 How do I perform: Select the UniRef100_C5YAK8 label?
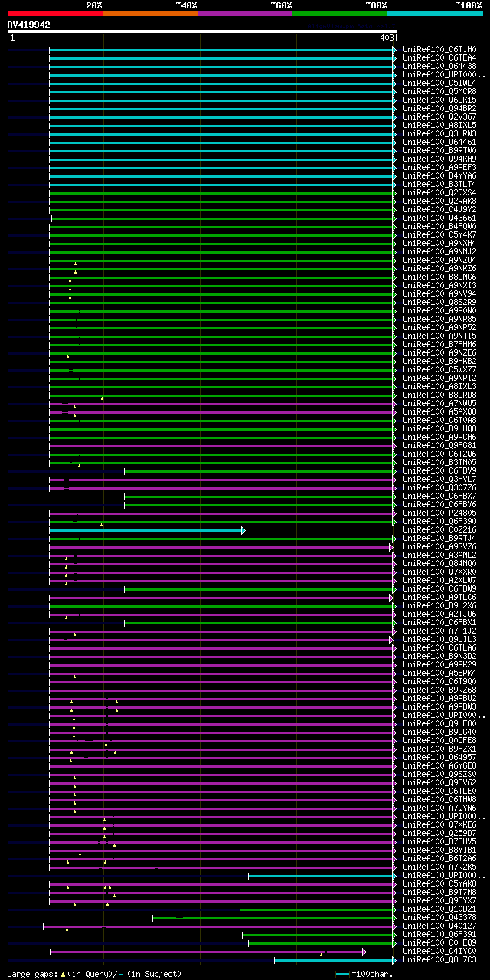pyautogui.click(x=439, y=883)
